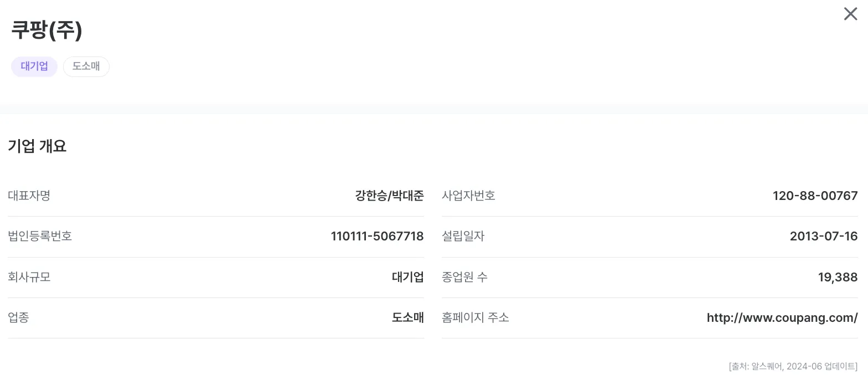868x380 pixels.
Task: Click the corporate registration number 110111-5067718
Action: click(377, 237)
